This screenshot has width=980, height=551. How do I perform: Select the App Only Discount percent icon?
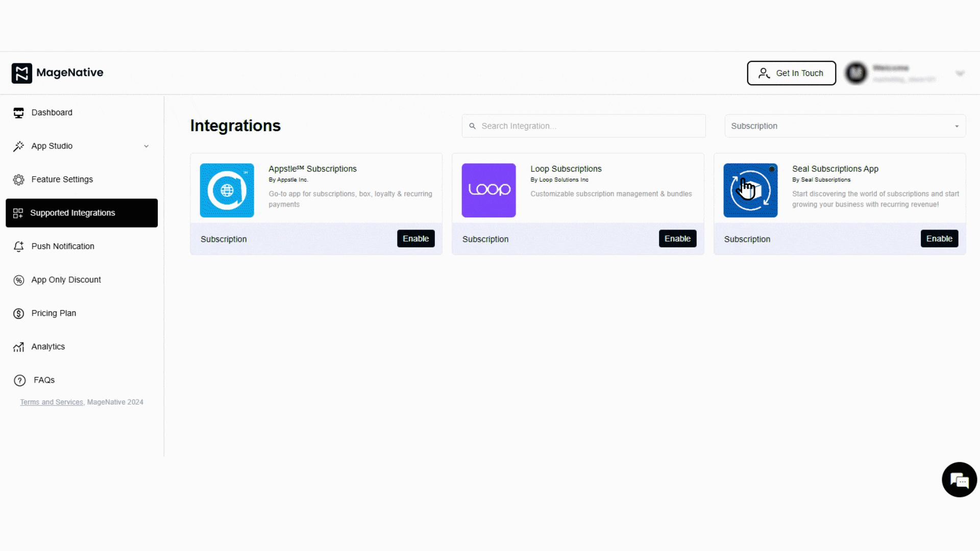[x=18, y=280]
